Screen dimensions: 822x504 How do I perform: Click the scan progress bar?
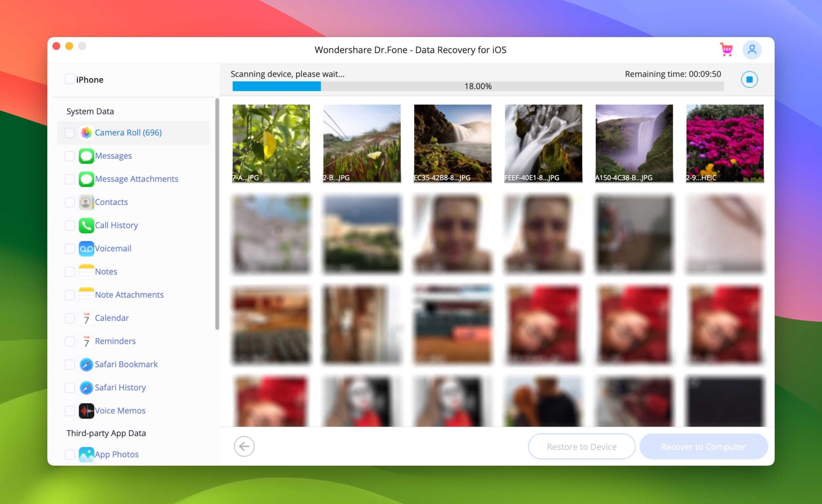[478, 86]
